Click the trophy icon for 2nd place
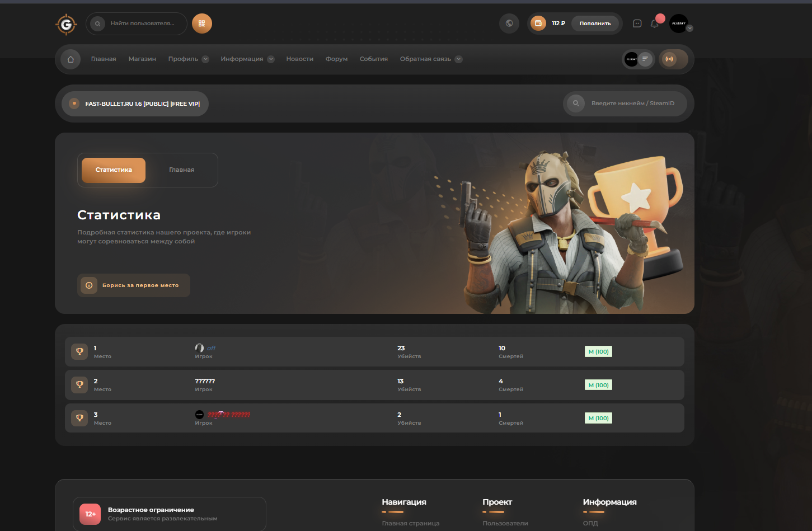 [79, 384]
